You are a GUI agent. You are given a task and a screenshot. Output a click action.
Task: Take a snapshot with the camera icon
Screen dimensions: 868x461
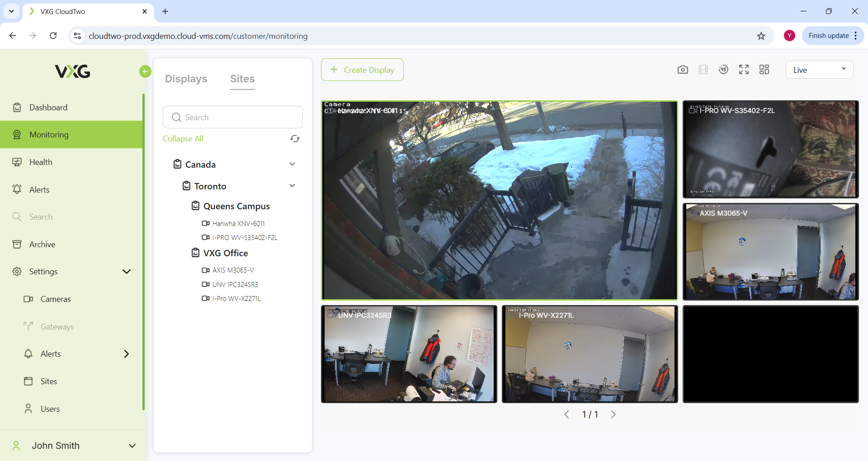click(683, 70)
